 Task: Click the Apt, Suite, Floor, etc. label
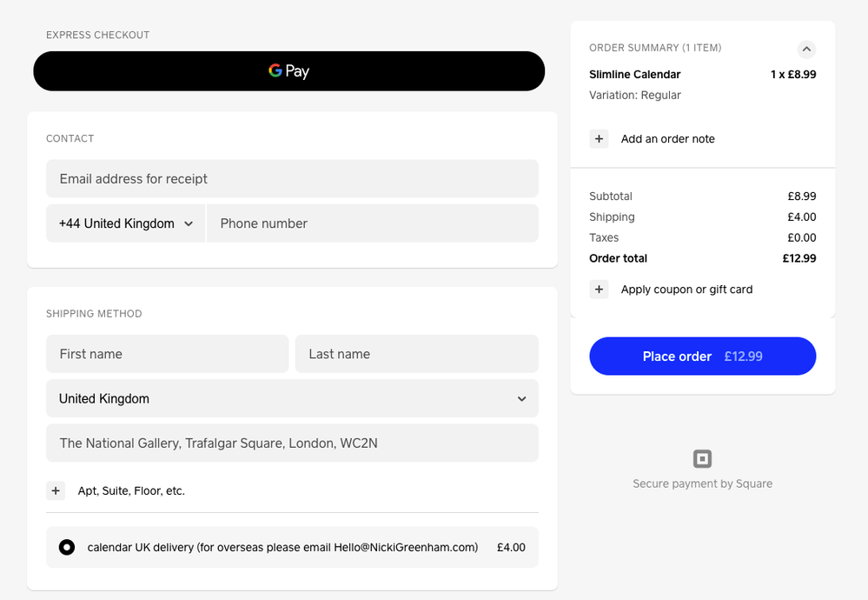click(131, 490)
